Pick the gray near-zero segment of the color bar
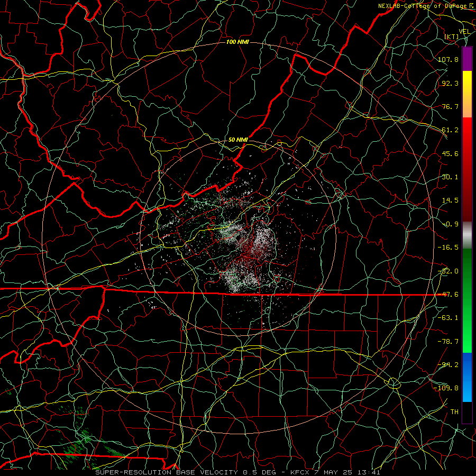The height and width of the screenshot is (476, 476). pyautogui.click(x=467, y=234)
